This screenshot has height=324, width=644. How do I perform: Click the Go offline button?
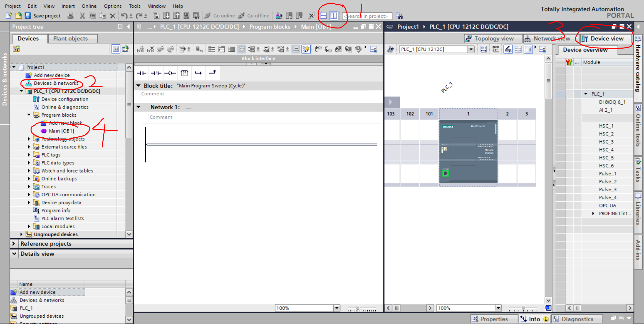pos(254,16)
